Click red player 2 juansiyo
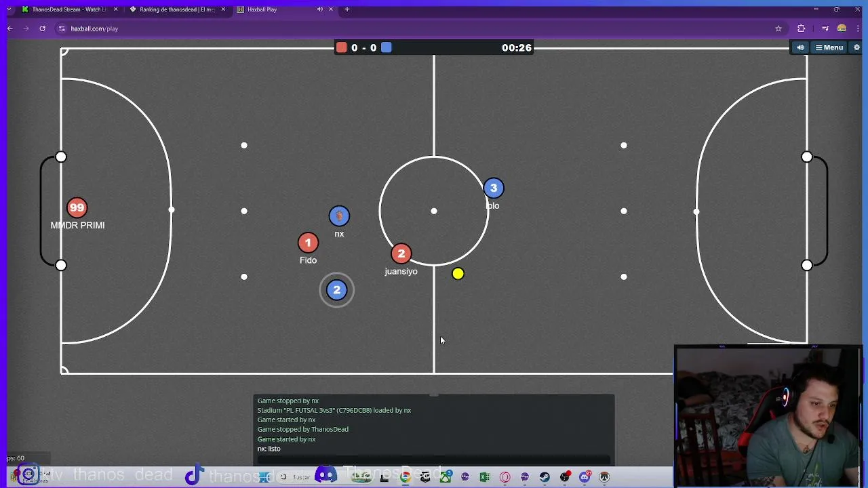The height and width of the screenshot is (488, 868). [401, 253]
